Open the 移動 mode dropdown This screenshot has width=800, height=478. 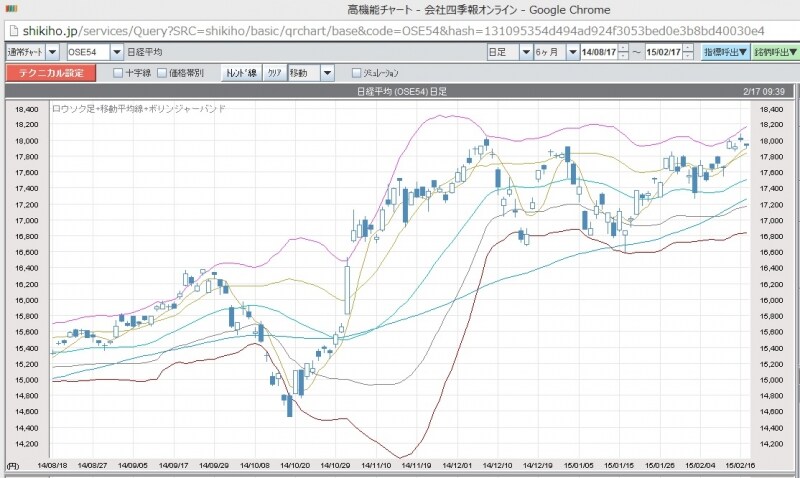327,72
